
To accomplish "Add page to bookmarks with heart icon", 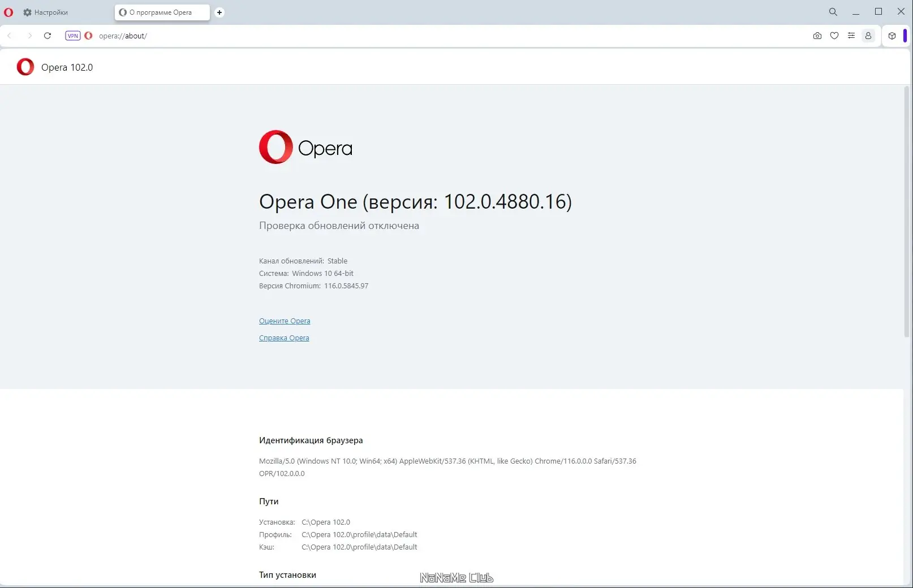I will pos(834,36).
